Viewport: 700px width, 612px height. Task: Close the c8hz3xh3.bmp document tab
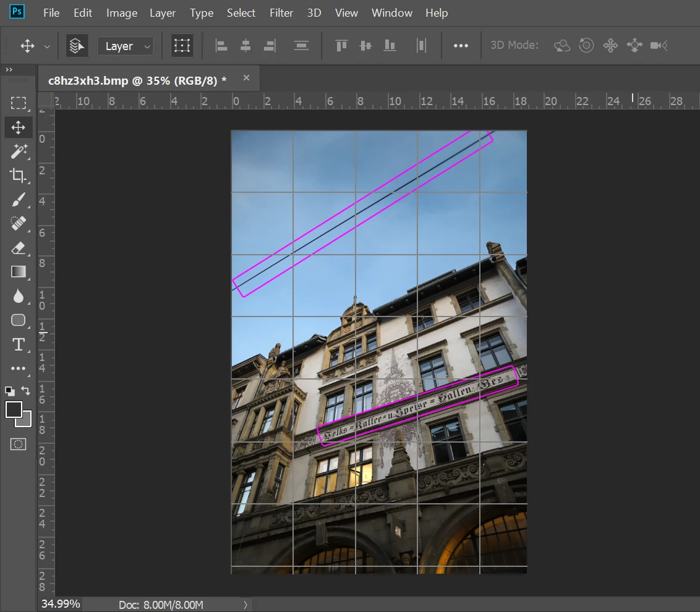(247, 78)
